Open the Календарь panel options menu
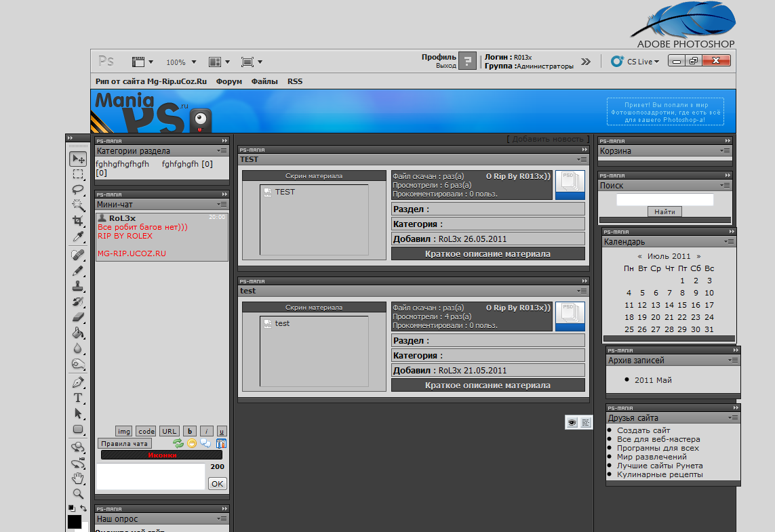 [729, 241]
